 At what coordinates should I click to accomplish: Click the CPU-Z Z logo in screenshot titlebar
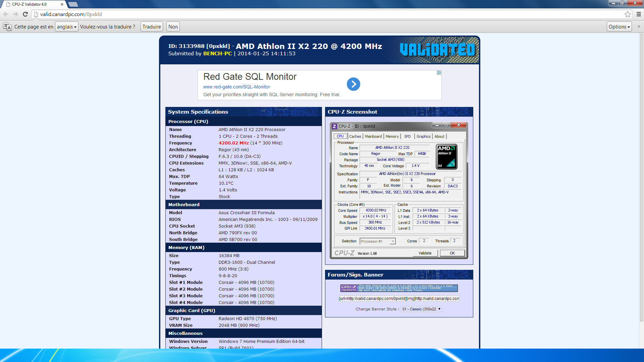[334, 126]
